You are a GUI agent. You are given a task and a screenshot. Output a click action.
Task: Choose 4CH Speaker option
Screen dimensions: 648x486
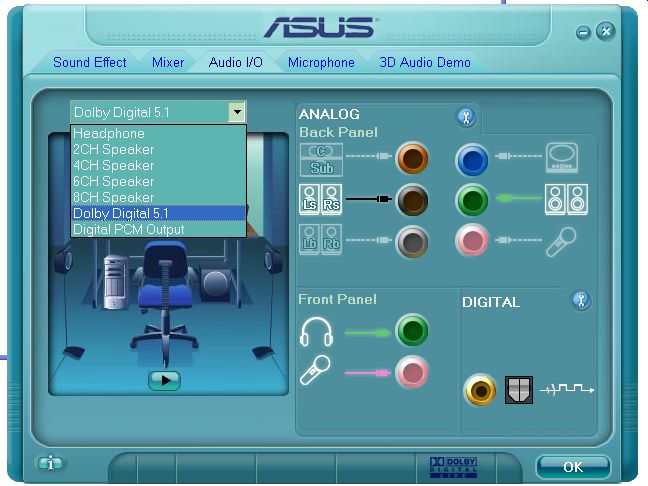click(x=159, y=165)
